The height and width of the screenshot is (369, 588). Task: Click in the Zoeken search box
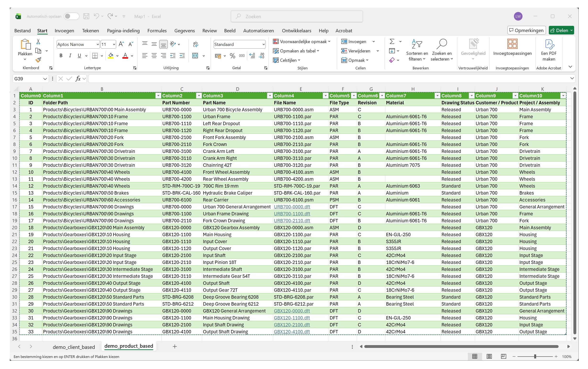(x=297, y=16)
